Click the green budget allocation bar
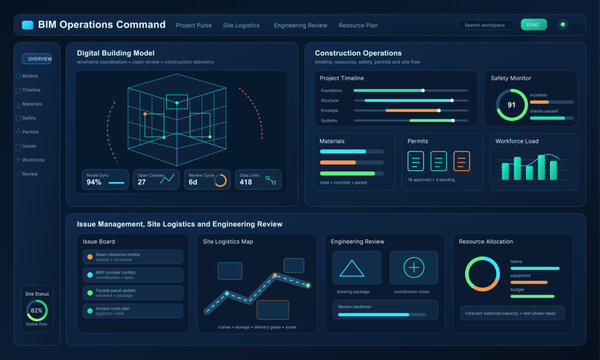Screen dimensions: 600x360 click(533, 296)
